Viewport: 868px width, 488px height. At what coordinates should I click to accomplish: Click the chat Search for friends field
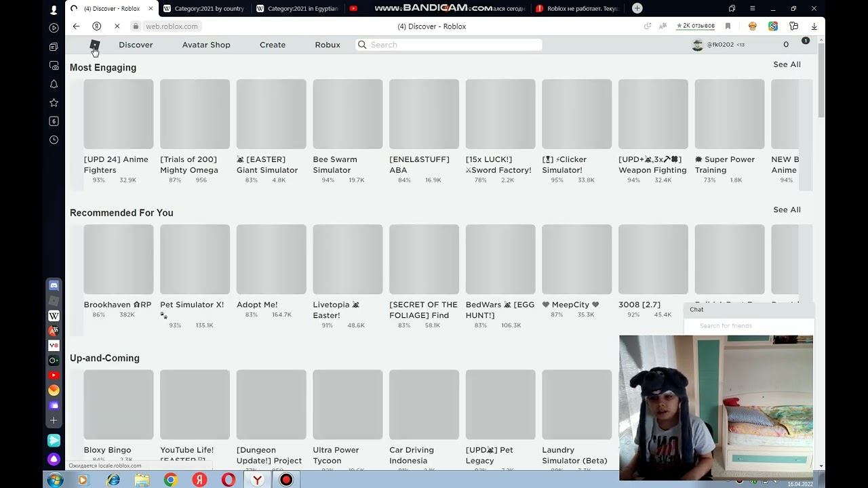click(749, 326)
